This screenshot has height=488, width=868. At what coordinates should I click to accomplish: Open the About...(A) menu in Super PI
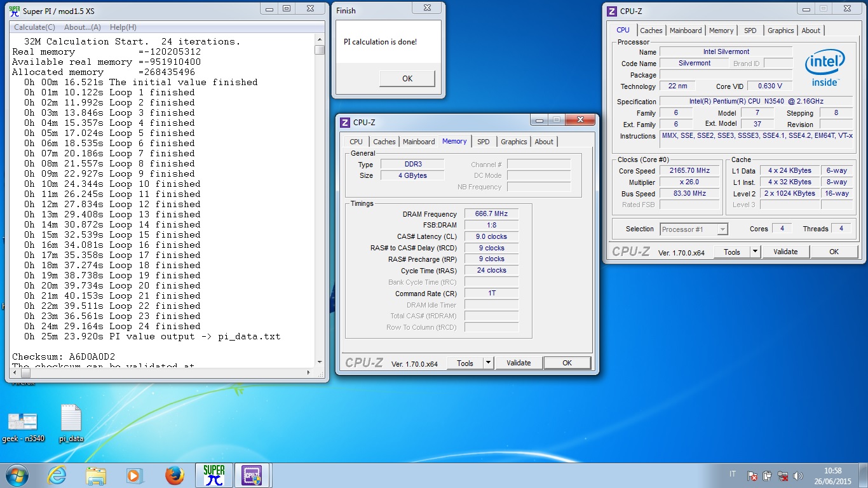point(83,27)
